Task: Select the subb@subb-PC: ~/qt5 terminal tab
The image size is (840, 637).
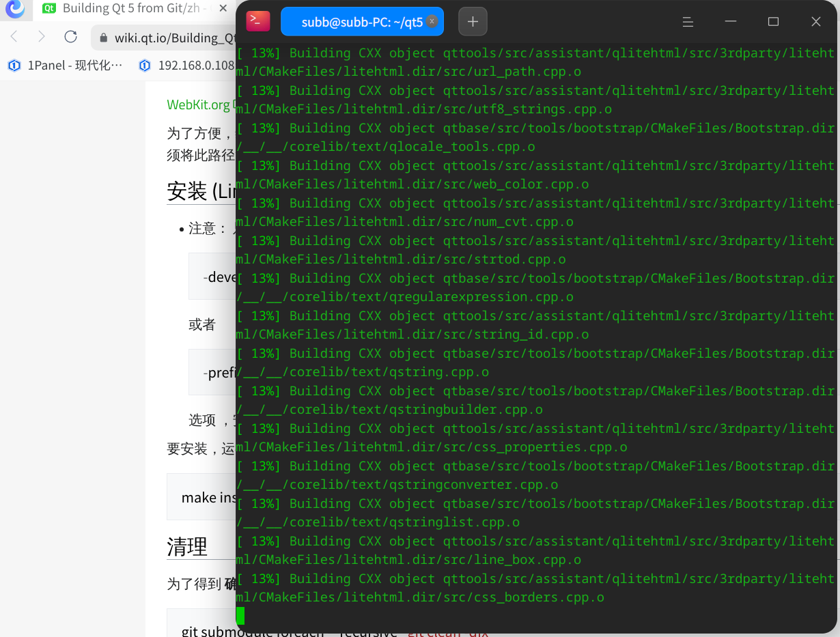Action: point(362,22)
